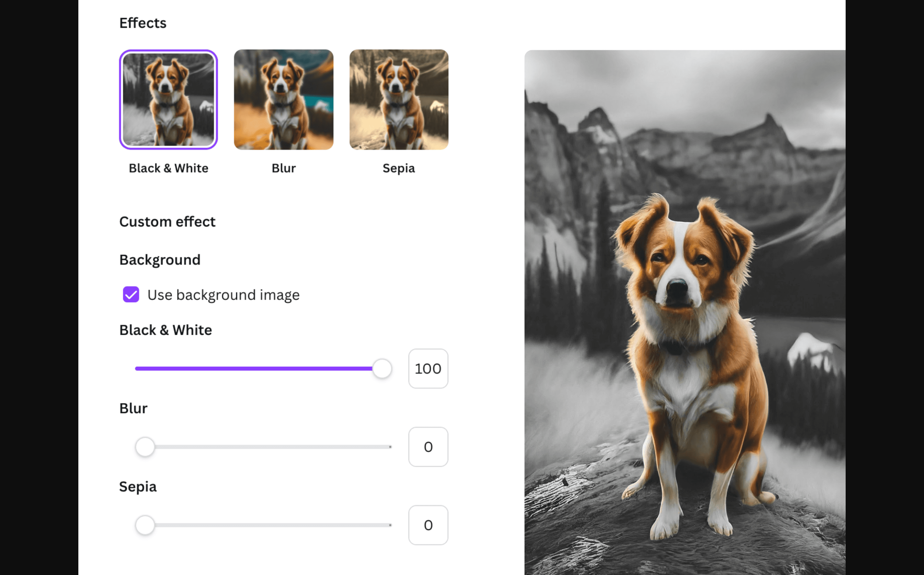Click the Black & White slider handle
924x575 pixels.
[x=382, y=369]
